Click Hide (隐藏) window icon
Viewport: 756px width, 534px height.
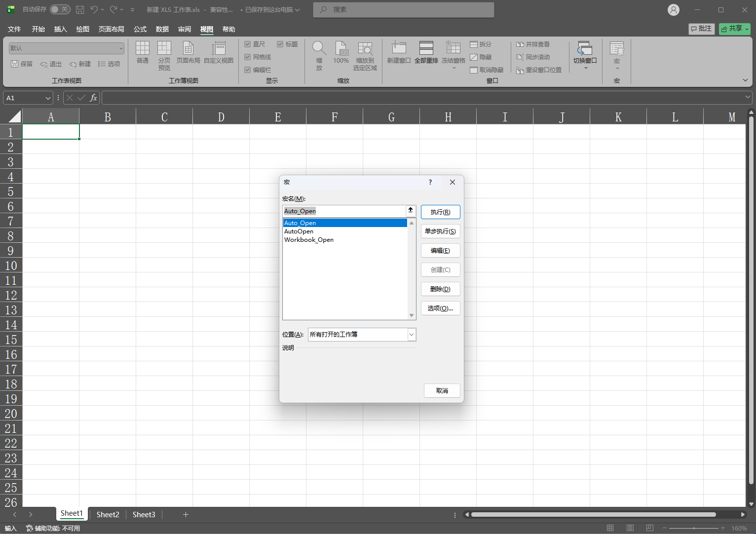tap(481, 57)
